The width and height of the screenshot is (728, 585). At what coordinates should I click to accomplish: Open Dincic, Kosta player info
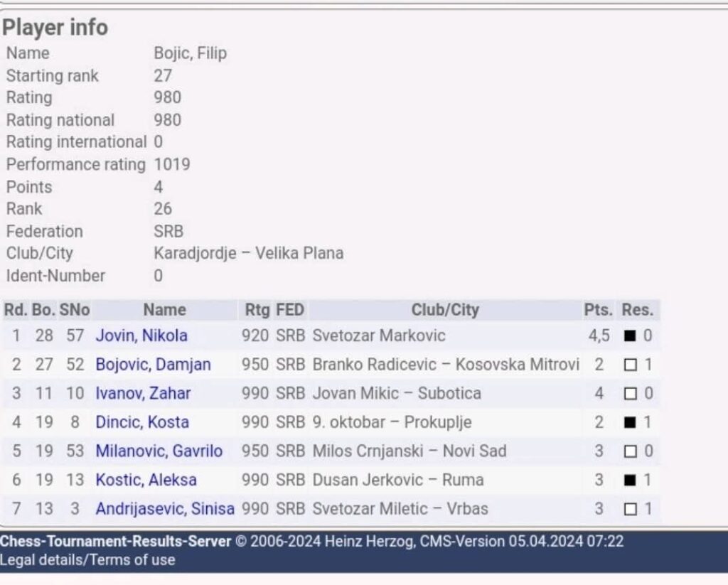(142, 422)
